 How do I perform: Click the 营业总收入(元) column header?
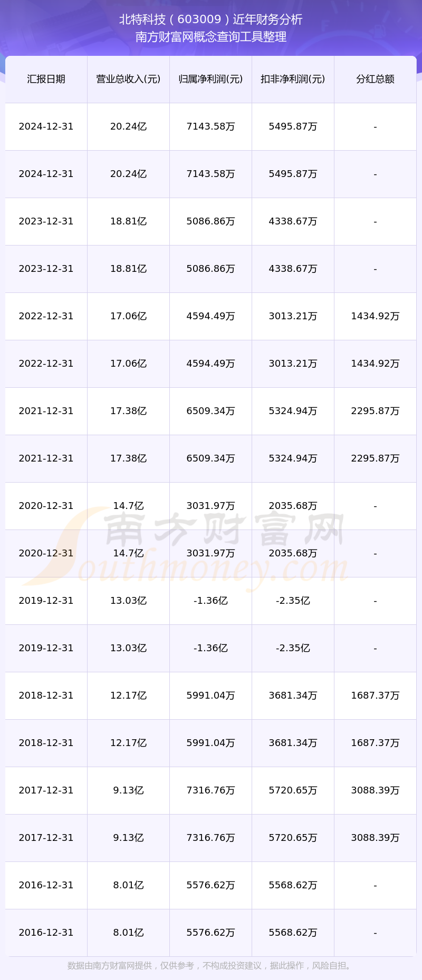coord(128,79)
